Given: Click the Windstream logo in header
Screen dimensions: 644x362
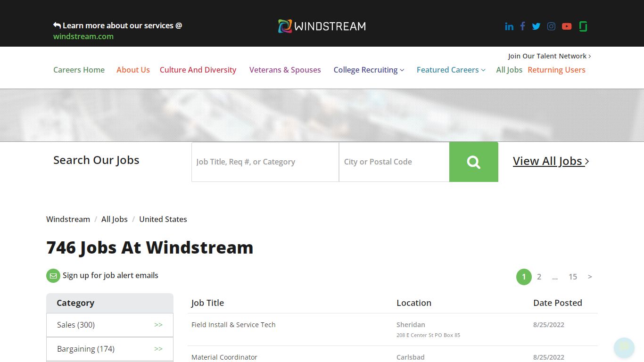Looking at the screenshot, I should coord(322,26).
